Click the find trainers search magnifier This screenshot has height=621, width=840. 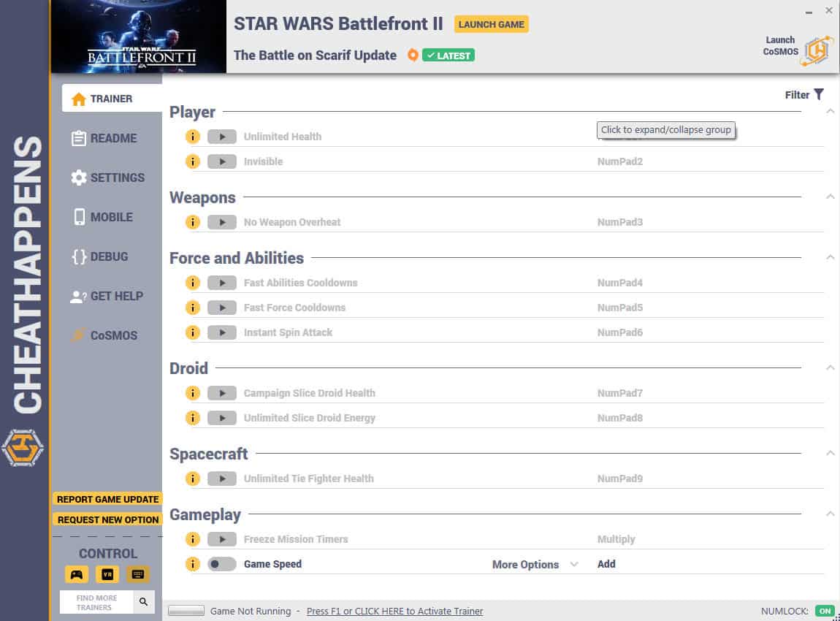tap(144, 602)
